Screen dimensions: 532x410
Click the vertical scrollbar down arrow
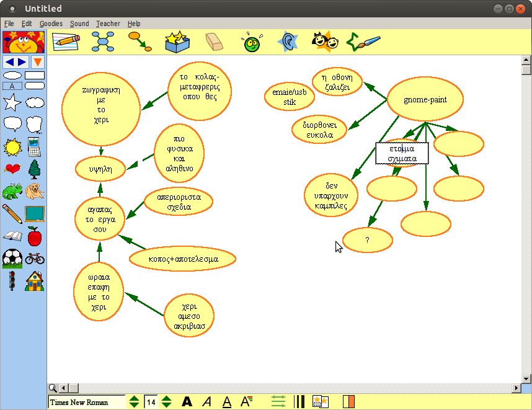(526, 378)
